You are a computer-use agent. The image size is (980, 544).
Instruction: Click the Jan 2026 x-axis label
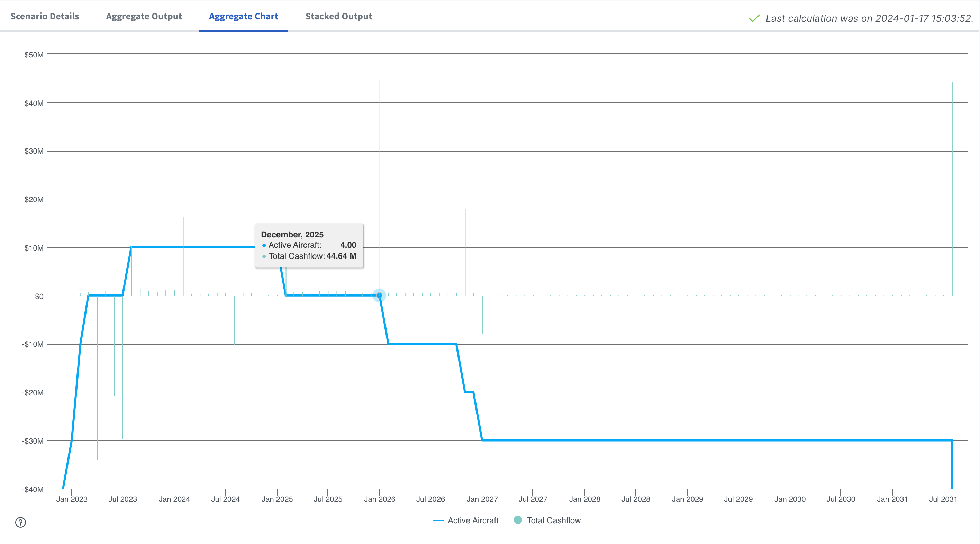pos(379,499)
